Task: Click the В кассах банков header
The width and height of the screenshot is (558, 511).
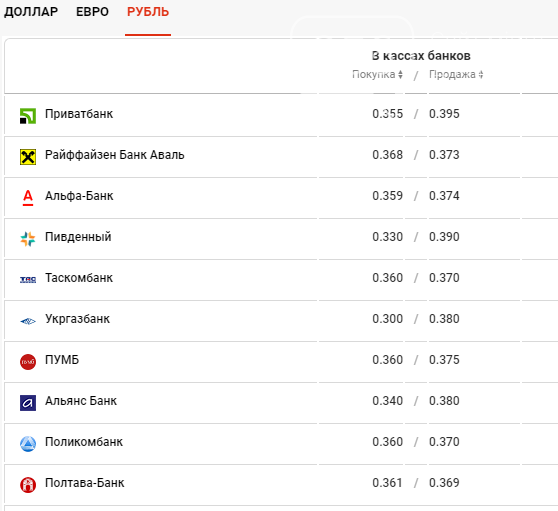Action: [x=421, y=56]
